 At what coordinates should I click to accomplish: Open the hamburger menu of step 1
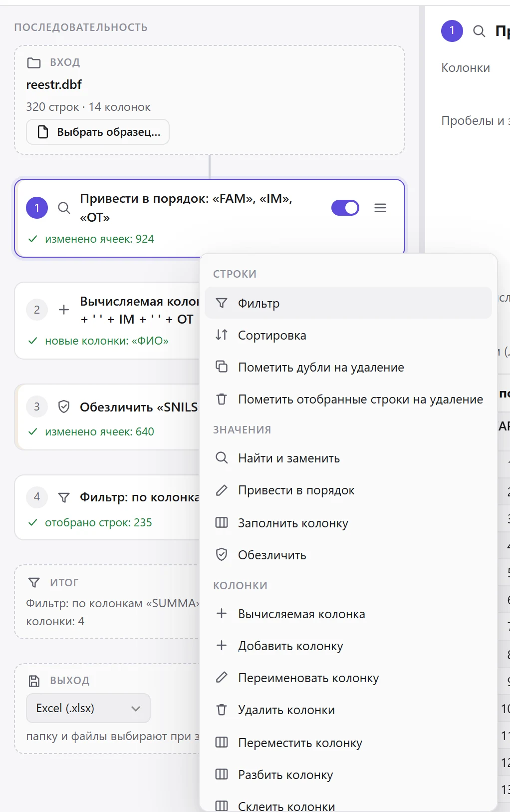point(380,208)
